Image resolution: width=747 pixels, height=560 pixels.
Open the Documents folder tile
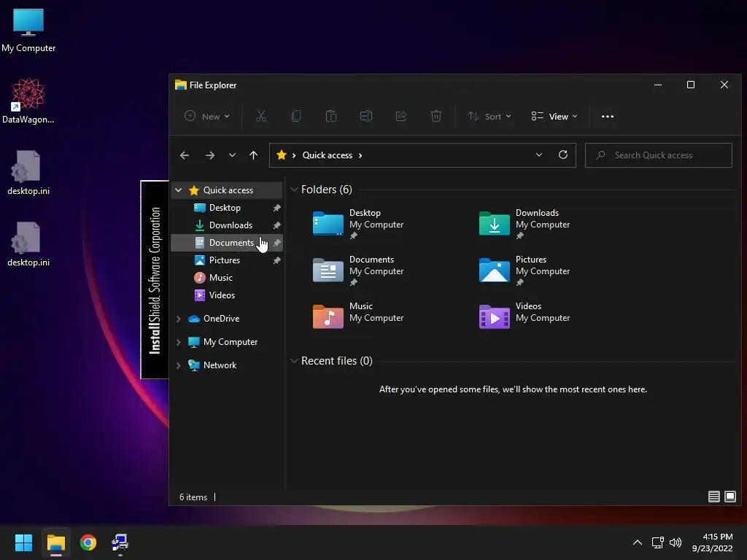(x=358, y=271)
